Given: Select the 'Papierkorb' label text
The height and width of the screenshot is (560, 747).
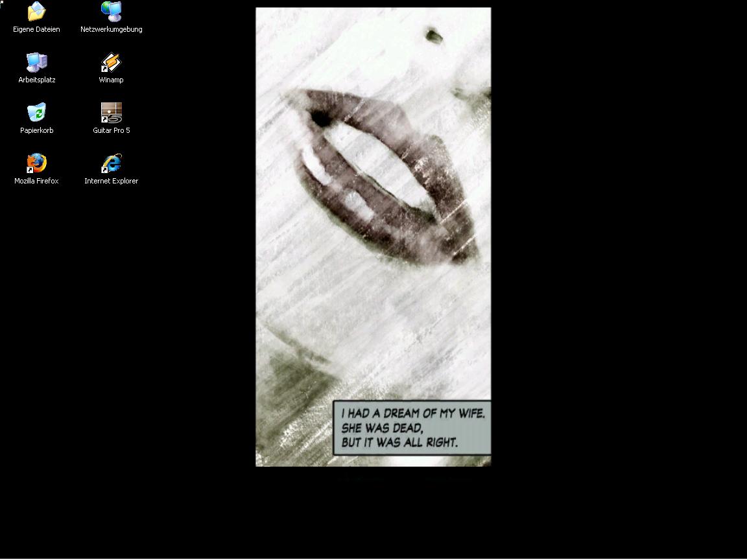Looking at the screenshot, I should pos(37,130).
